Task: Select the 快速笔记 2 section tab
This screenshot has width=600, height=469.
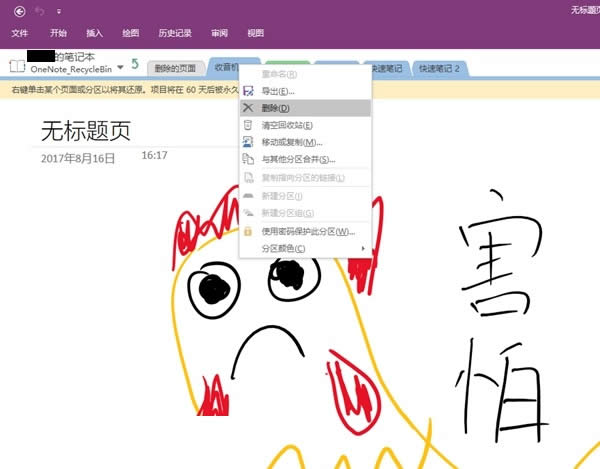Action: 440,68
